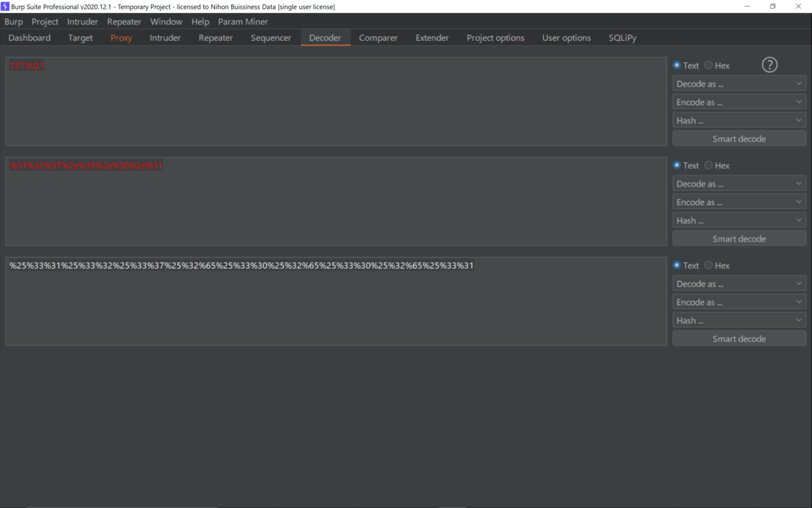
Task: Click the %25%33%31%25%33%32 double-encoded text
Action: [x=242, y=266]
